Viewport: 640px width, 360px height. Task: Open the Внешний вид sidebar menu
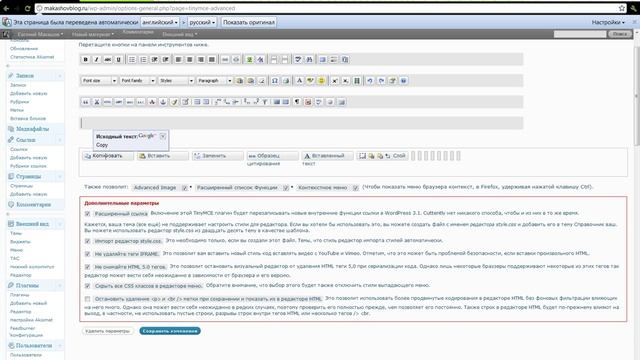tap(32, 224)
